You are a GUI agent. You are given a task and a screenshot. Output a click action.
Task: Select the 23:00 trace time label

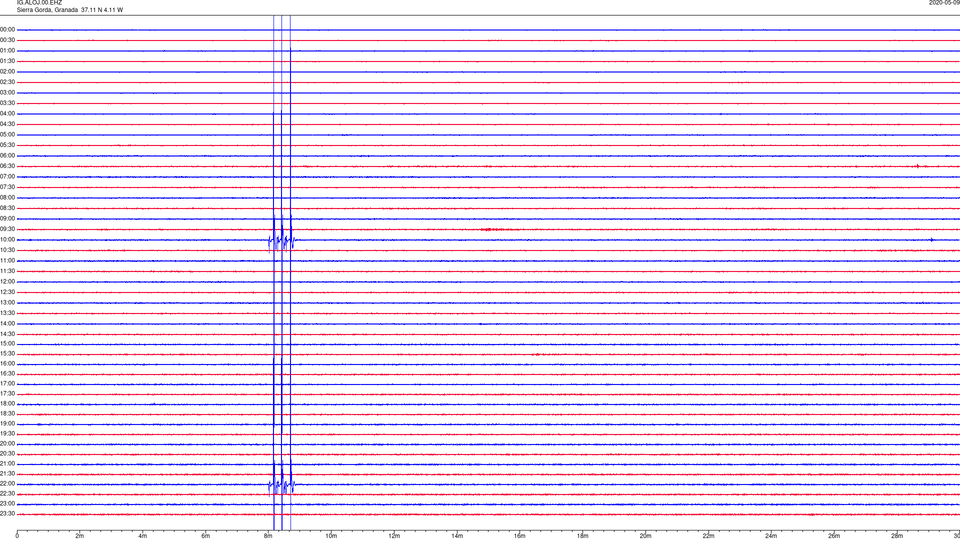click(7, 503)
